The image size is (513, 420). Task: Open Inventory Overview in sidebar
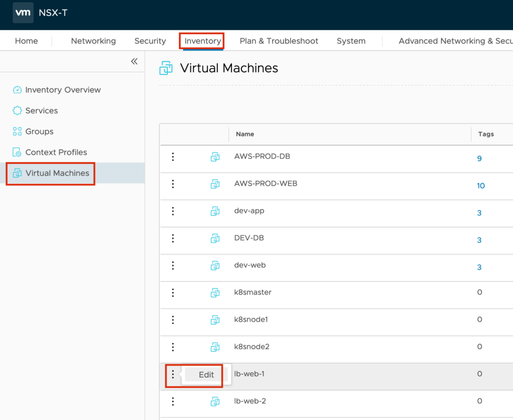pyautogui.click(x=63, y=90)
